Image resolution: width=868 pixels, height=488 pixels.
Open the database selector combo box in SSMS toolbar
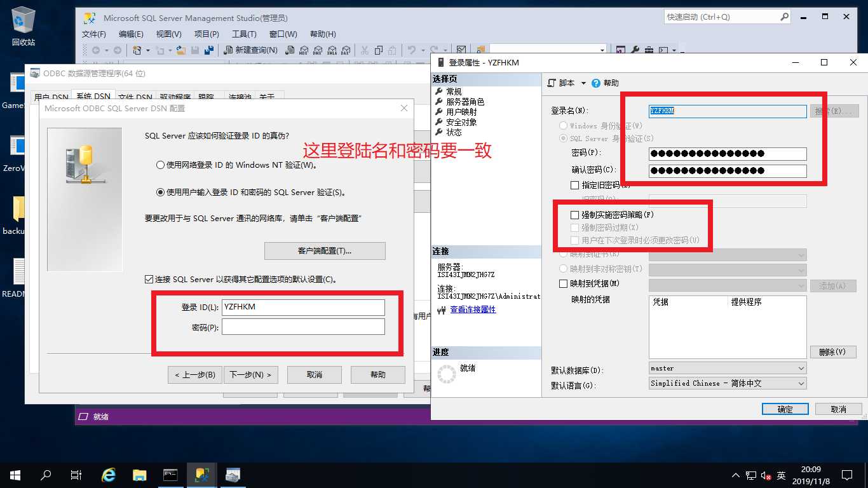click(x=548, y=50)
